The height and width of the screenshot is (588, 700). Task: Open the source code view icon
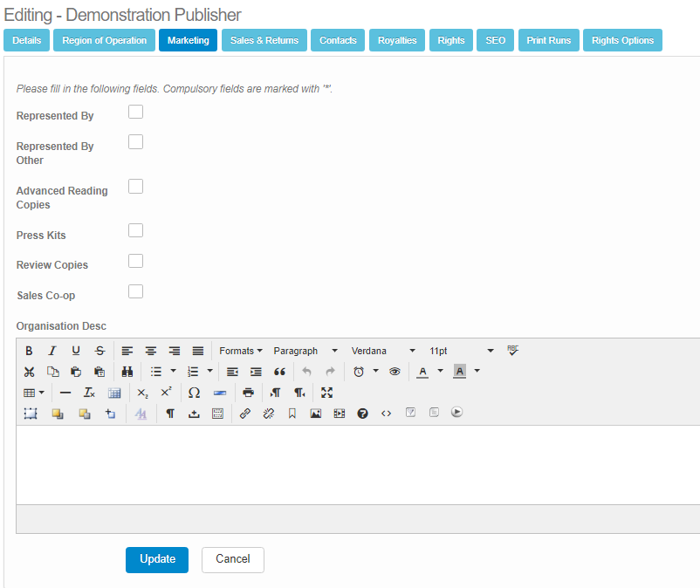tap(386, 414)
